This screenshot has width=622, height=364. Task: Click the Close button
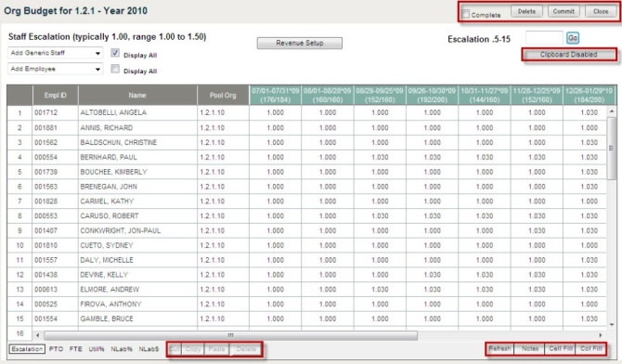(x=600, y=11)
